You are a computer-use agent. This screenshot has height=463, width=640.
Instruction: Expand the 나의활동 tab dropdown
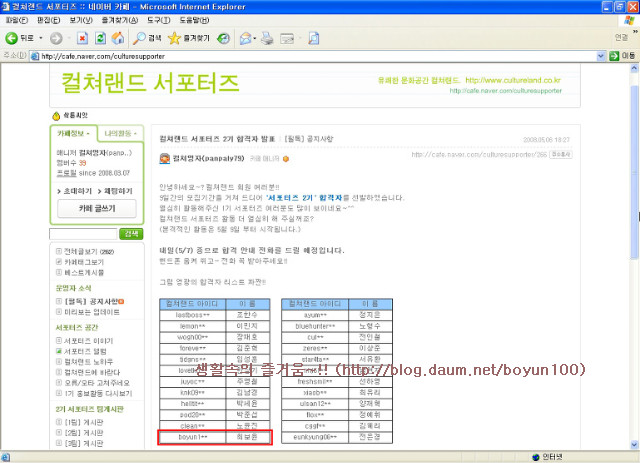[x=135, y=134]
